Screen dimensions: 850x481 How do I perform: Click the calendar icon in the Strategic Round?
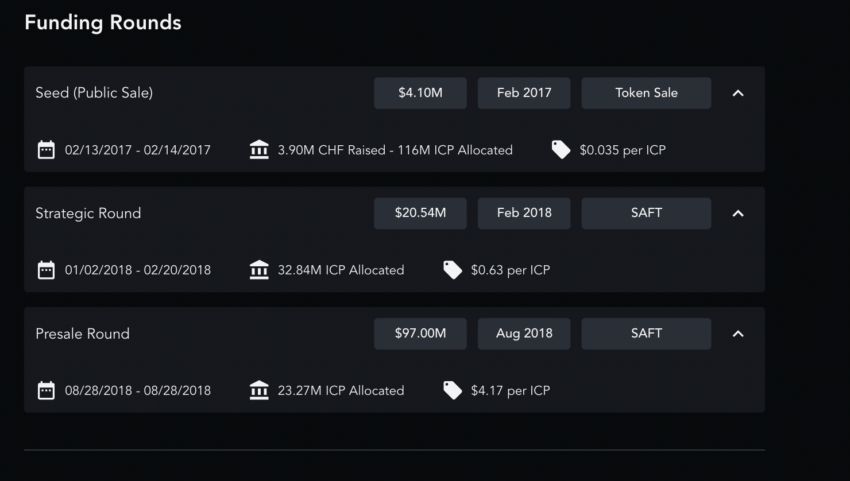pos(46,270)
